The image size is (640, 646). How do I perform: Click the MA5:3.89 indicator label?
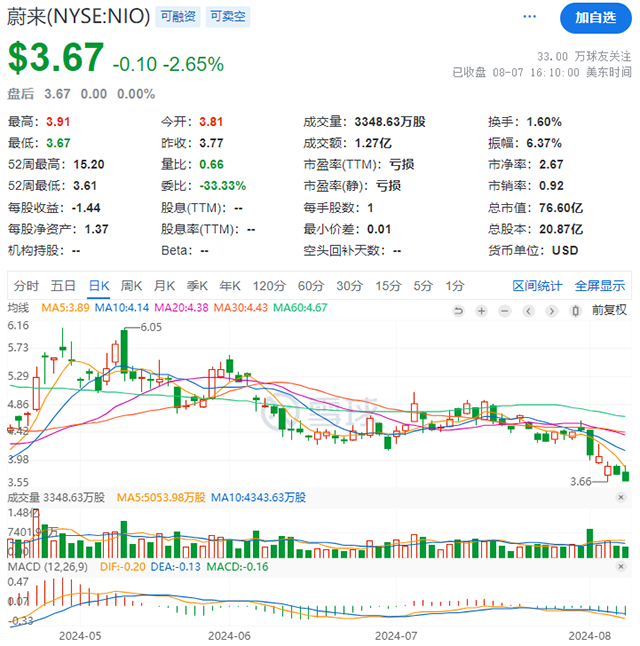click(x=65, y=308)
